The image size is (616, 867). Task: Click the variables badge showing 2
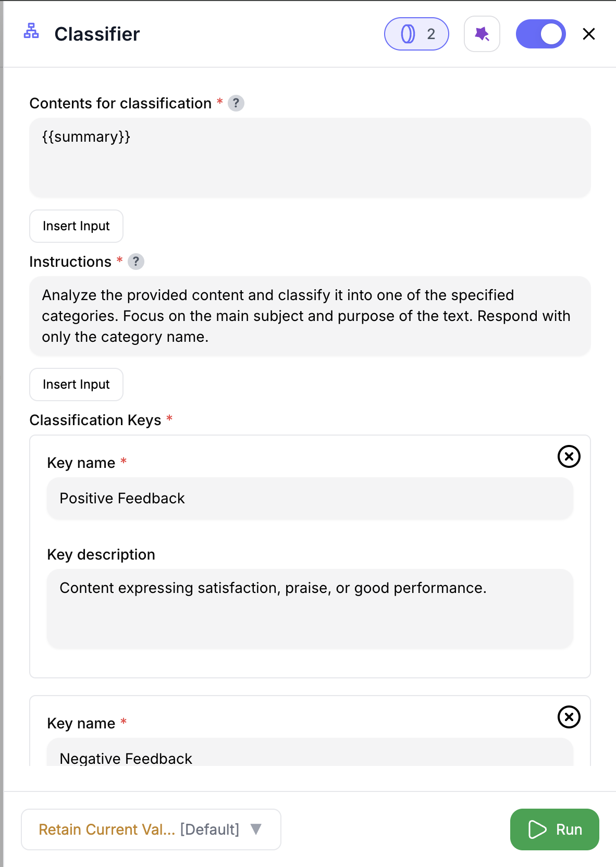pos(416,33)
